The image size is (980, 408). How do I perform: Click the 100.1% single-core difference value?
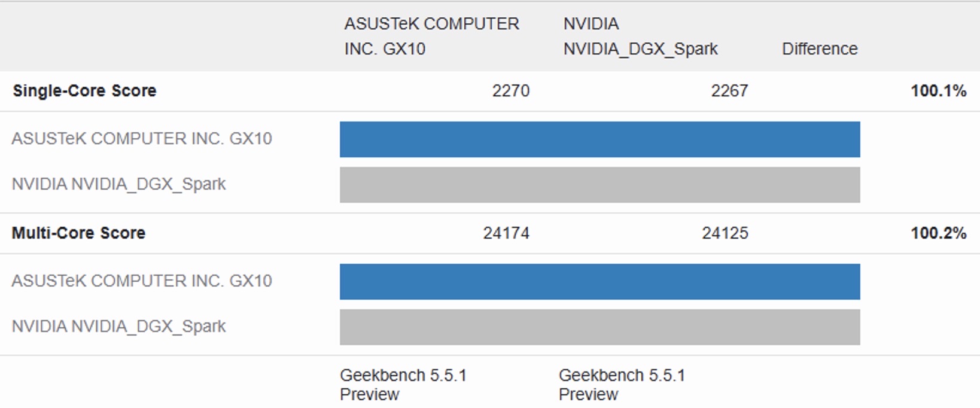938,91
